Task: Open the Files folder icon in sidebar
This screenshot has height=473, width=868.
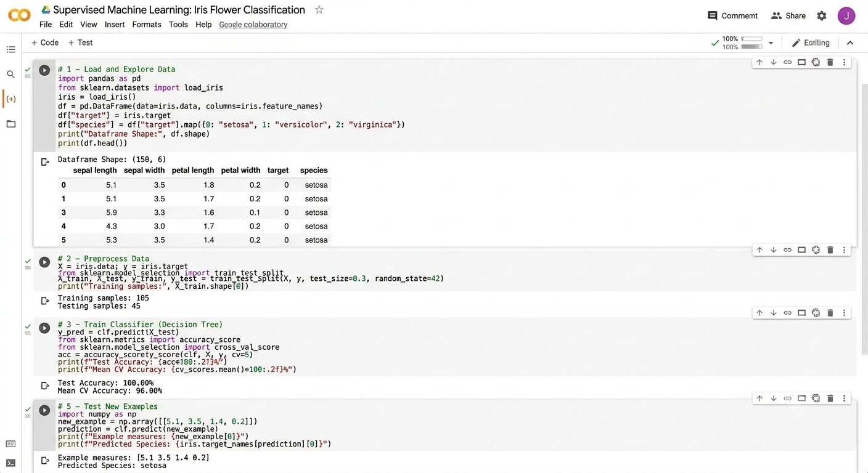Action: 10,124
